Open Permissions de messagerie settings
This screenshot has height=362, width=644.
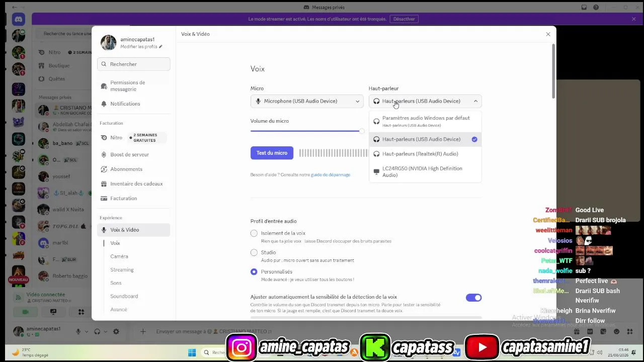tap(134, 86)
